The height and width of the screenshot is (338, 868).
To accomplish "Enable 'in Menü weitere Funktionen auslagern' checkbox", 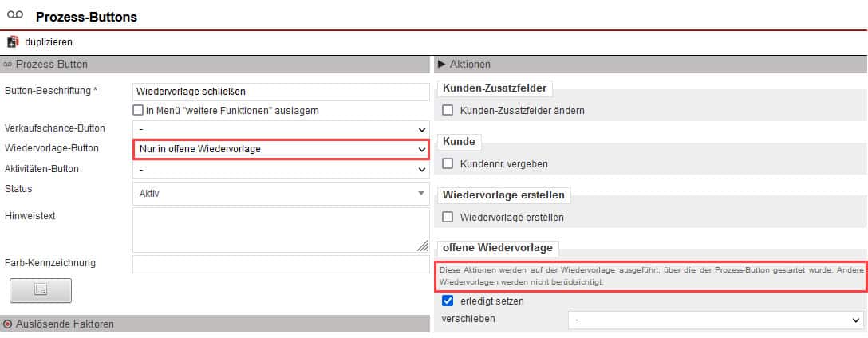I will (138, 111).
